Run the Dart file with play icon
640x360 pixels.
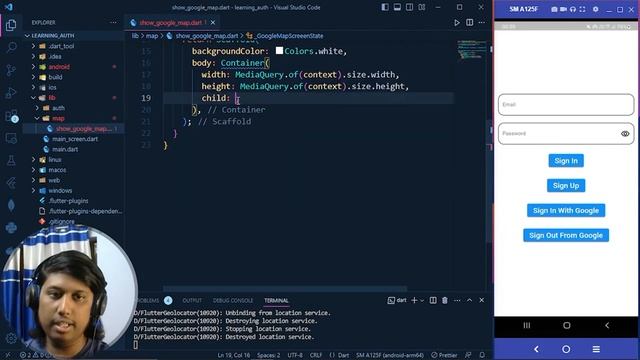(x=457, y=22)
